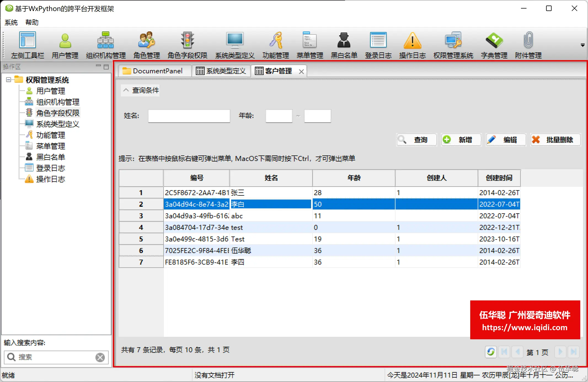Click the pagination refresh icon
This screenshot has height=382, width=588.
click(x=491, y=352)
